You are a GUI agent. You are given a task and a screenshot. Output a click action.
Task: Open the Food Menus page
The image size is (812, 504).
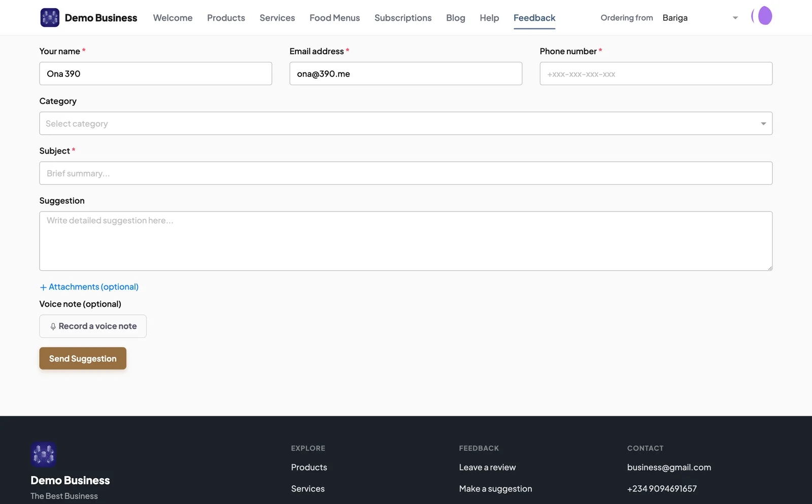334,18
